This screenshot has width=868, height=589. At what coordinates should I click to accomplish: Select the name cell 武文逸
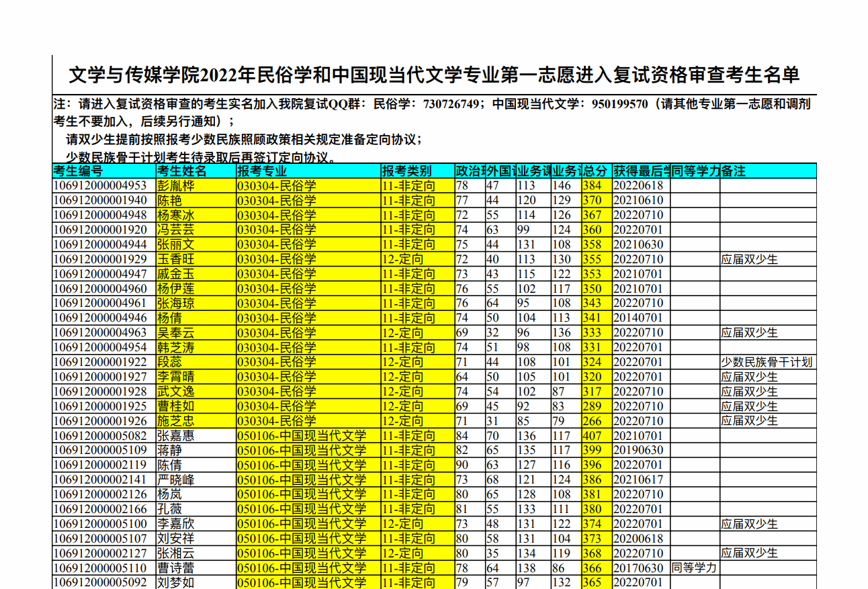[196, 392]
